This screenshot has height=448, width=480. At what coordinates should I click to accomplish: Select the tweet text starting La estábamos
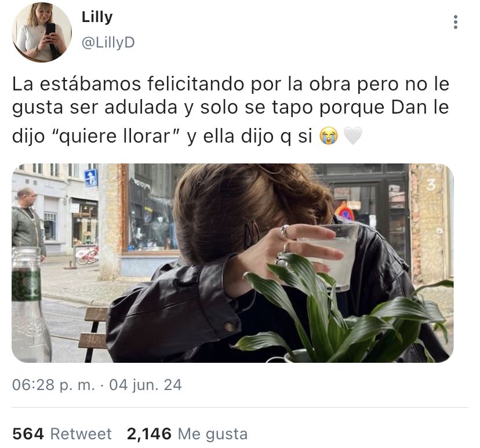[x=231, y=110]
